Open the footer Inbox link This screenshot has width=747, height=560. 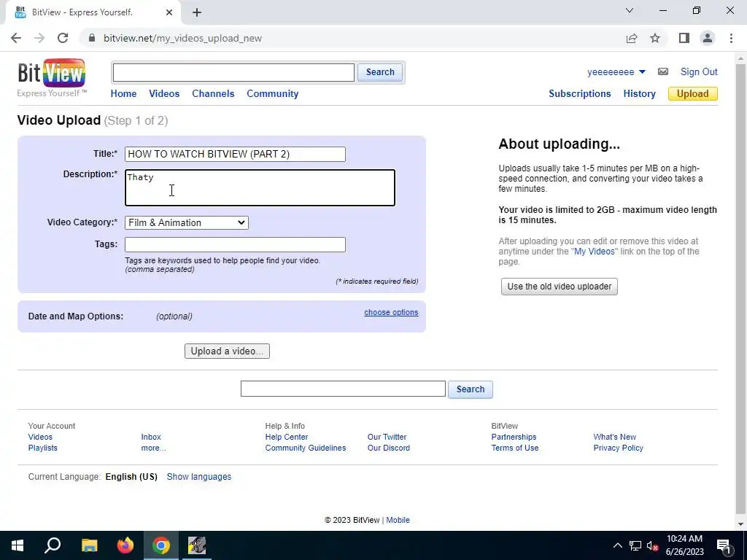(x=150, y=437)
